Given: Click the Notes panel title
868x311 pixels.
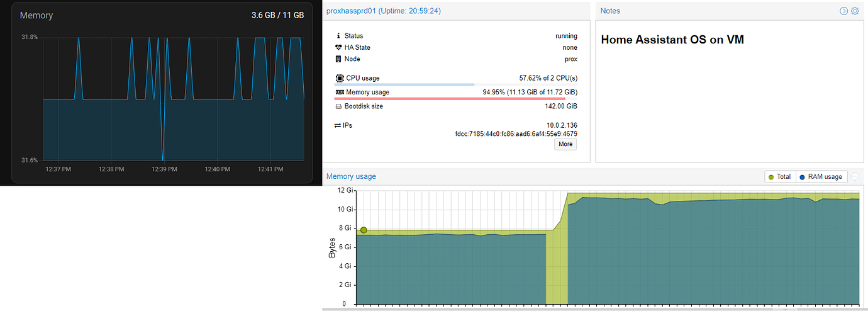Looking at the screenshot, I should (610, 11).
